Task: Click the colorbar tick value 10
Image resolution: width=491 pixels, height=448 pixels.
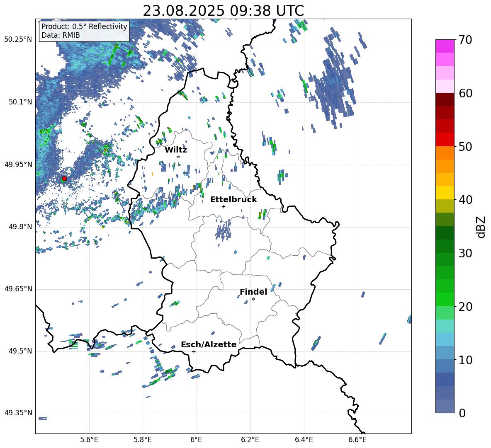Action: pyautogui.click(x=465, y=360)
